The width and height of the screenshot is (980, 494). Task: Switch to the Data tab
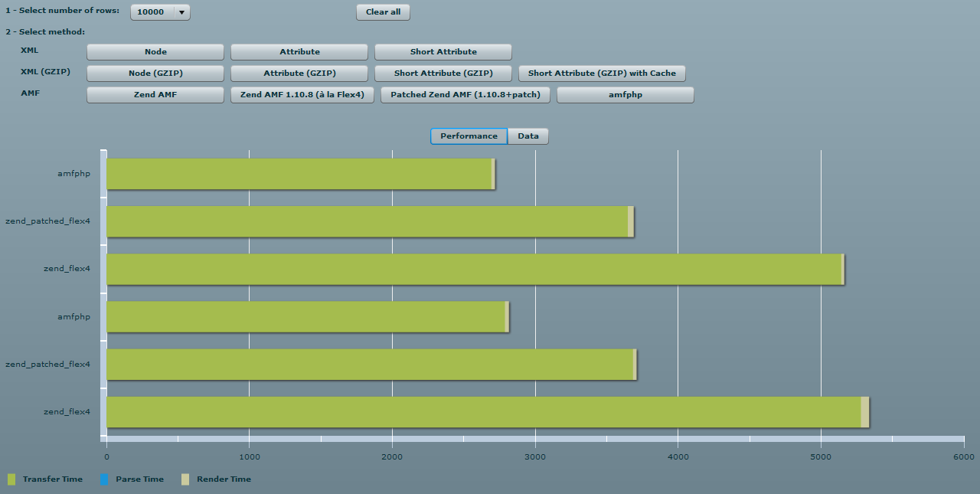click(x=528, y=136)
